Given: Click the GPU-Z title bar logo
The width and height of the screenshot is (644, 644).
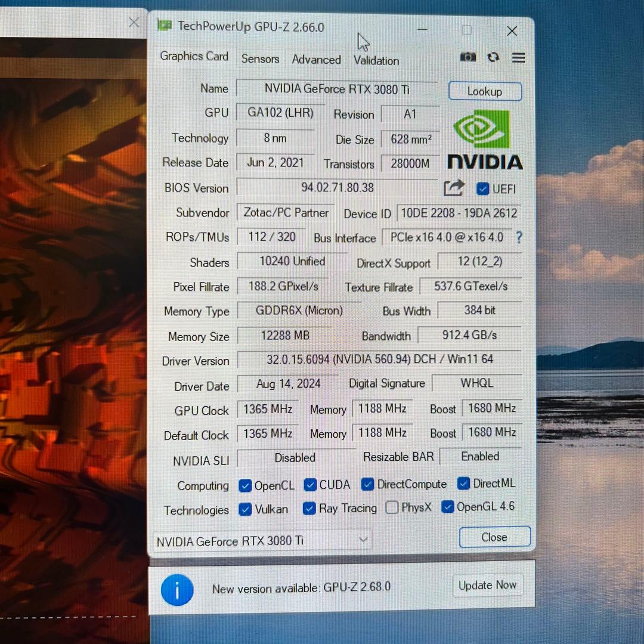Looking at the screenshot, I should [163, 26].
